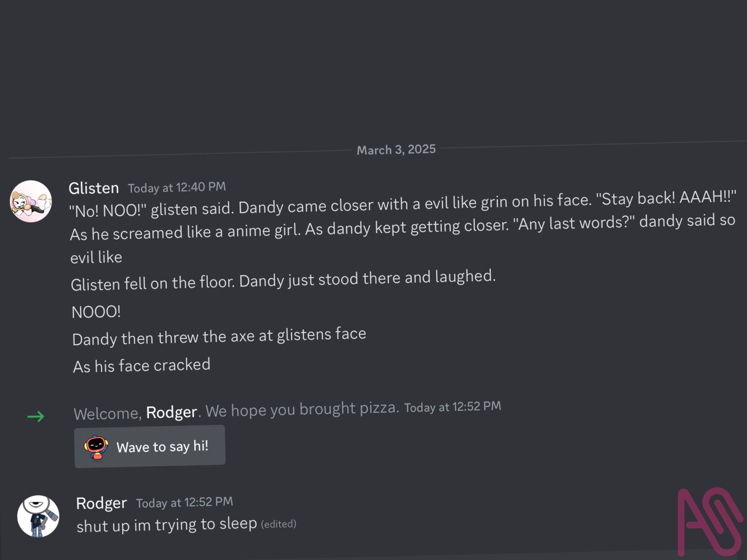
Task: Click Rodger's username above his message
Action: pos(101,503)
